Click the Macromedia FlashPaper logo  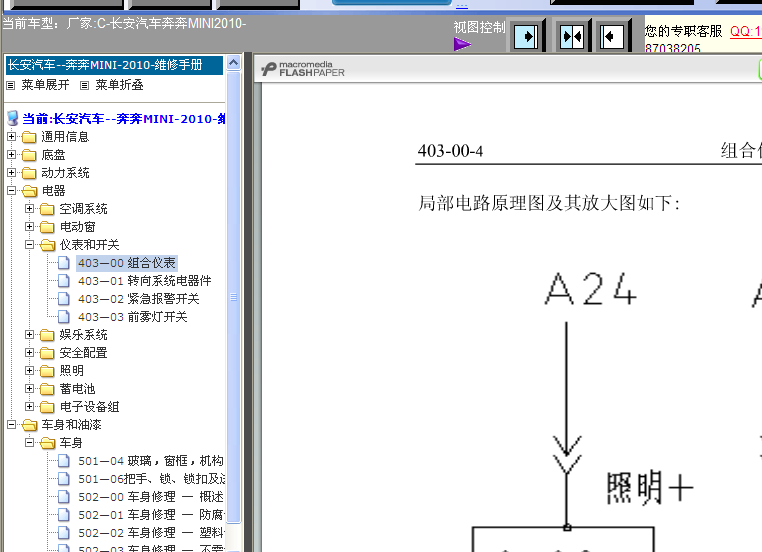(x=303, y=69)
